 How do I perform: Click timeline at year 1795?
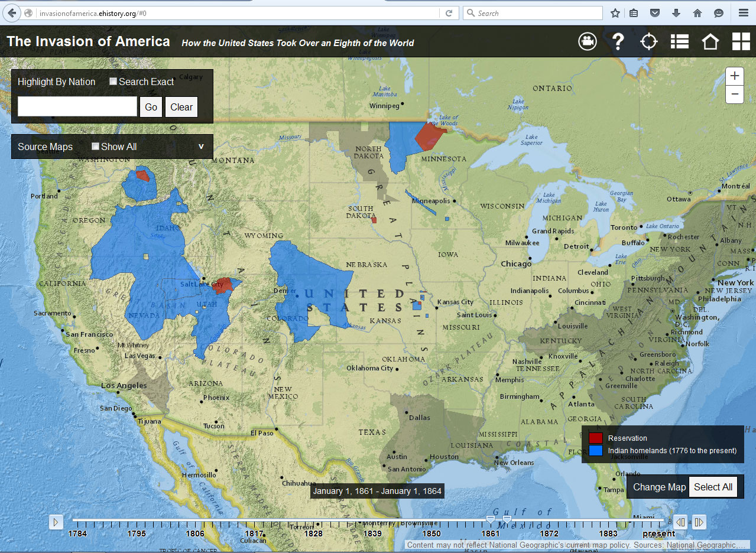click(x=137, y=534)
